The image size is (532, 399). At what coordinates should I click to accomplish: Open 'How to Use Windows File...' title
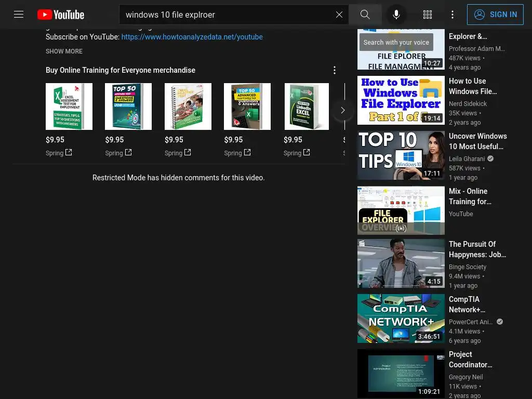473,86
